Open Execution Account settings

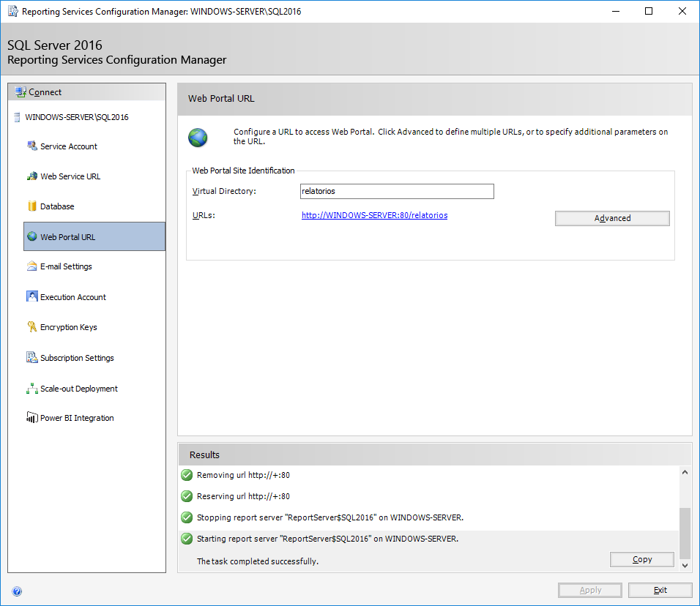click(73, 296)
